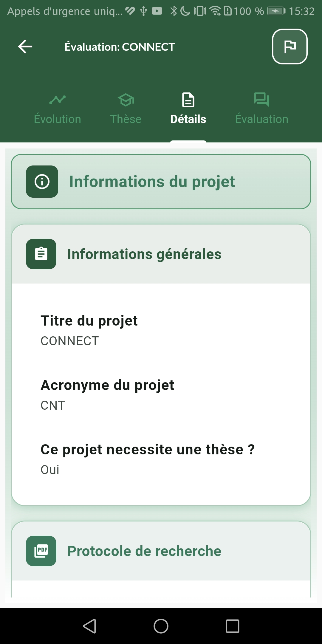322x644 pixels.
Task: Tap the info icon beside Informations du projet
Action: 42,182
